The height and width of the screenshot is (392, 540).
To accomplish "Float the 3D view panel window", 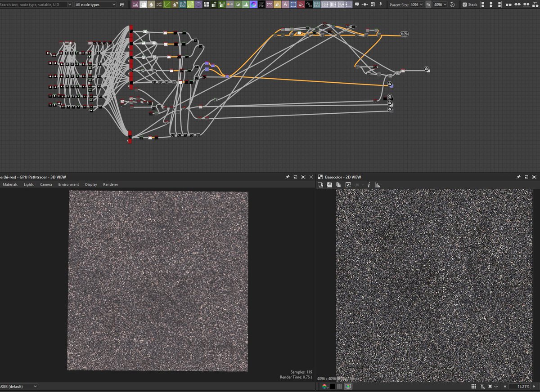I will point(295,177).
